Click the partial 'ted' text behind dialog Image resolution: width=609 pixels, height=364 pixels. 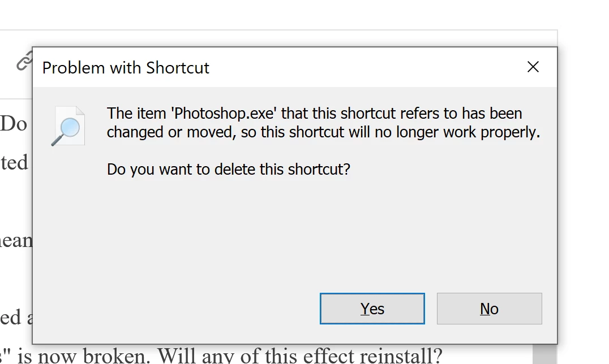[x=15, y=162]
